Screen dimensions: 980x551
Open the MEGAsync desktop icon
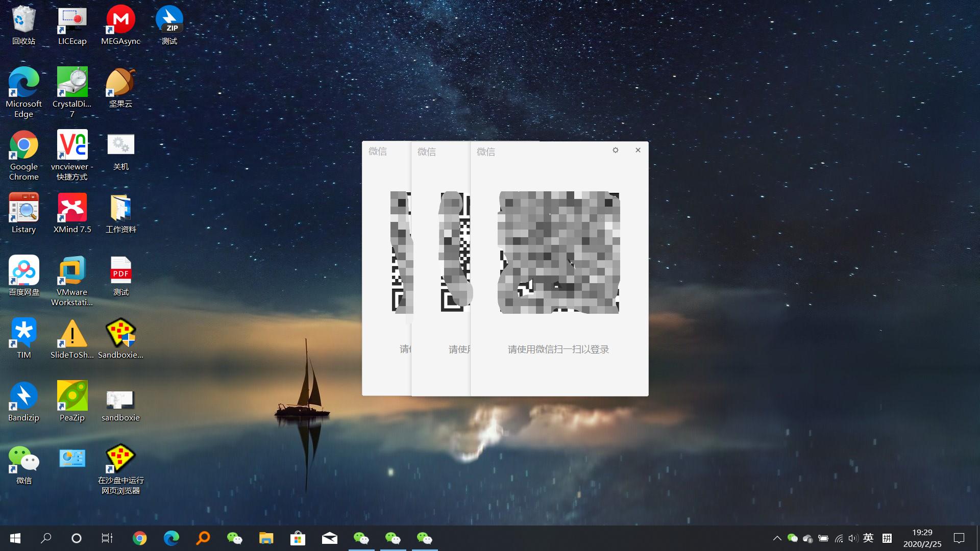click(120, 20)
